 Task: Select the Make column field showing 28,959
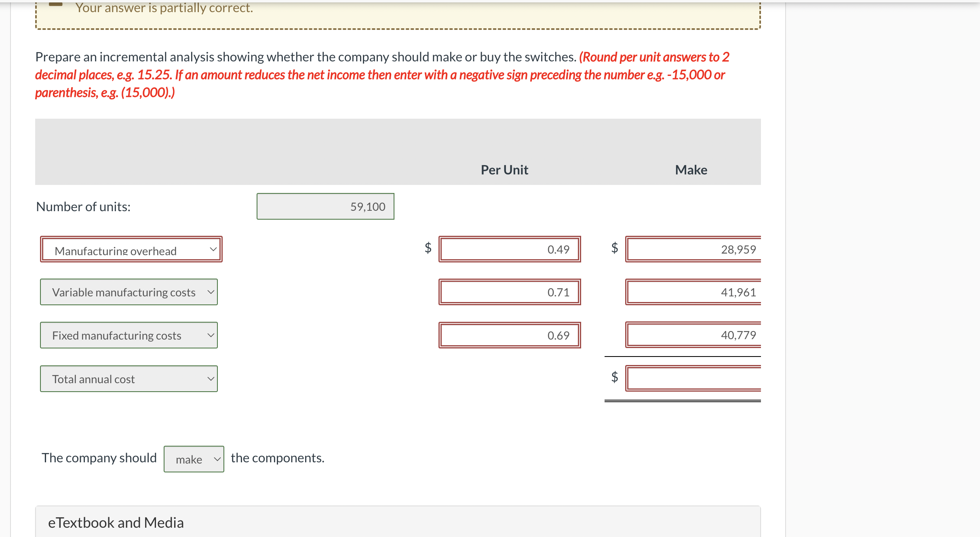693,249
